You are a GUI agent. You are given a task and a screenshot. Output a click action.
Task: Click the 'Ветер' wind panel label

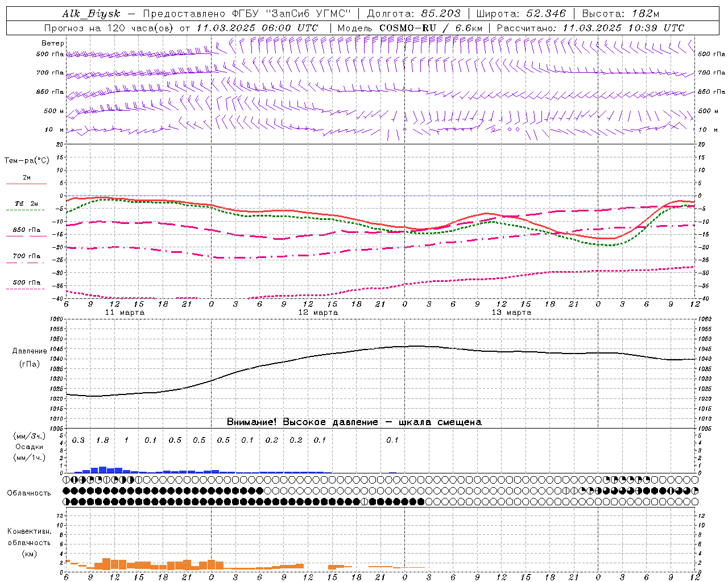pyautogui.click(x=53, y=43)
